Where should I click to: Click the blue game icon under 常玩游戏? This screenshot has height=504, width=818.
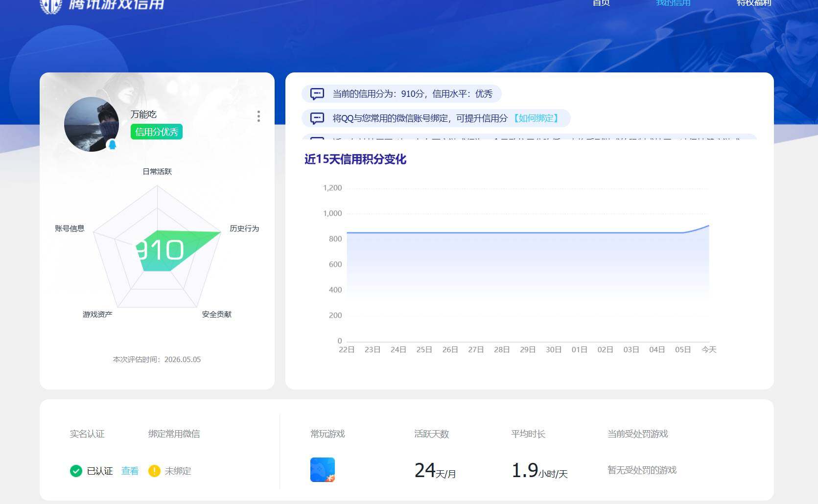pyautogui.click(x=323, y=470)
